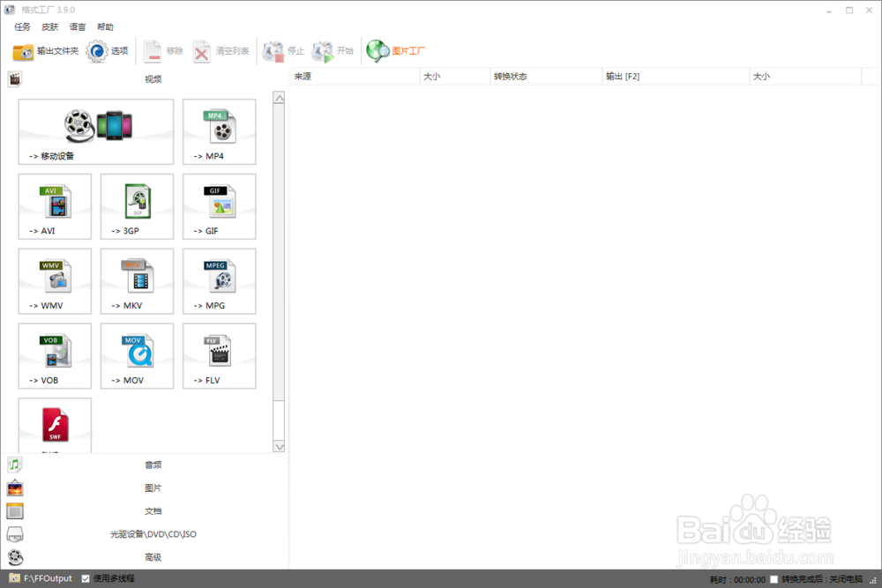Viewport: 882px width, 588px height.
Task: Minimize the Format Factory window
Action: pos(829,10)
